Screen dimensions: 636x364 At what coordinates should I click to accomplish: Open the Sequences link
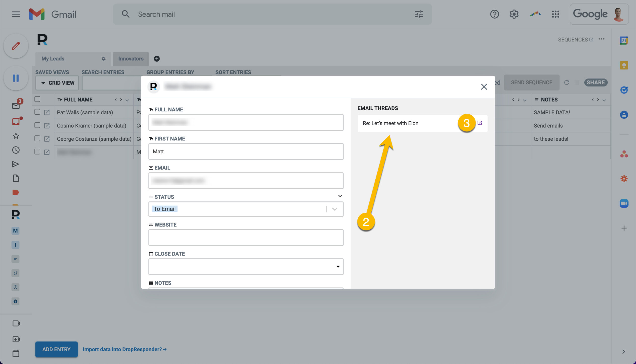coord(575,39)
